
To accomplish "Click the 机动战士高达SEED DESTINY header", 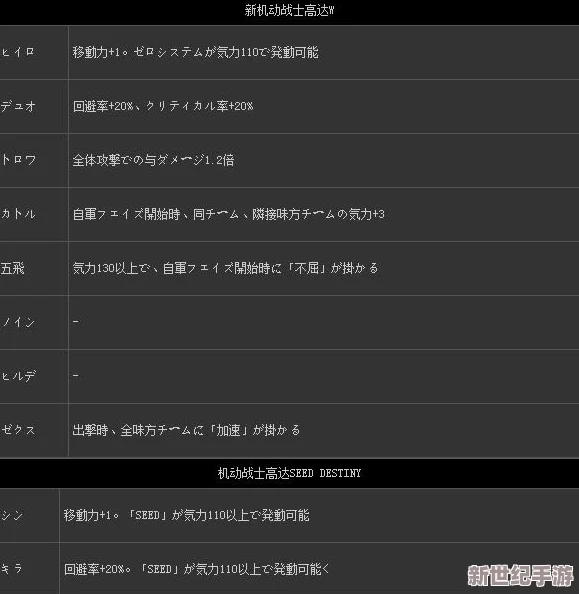I will pos(290,473).
